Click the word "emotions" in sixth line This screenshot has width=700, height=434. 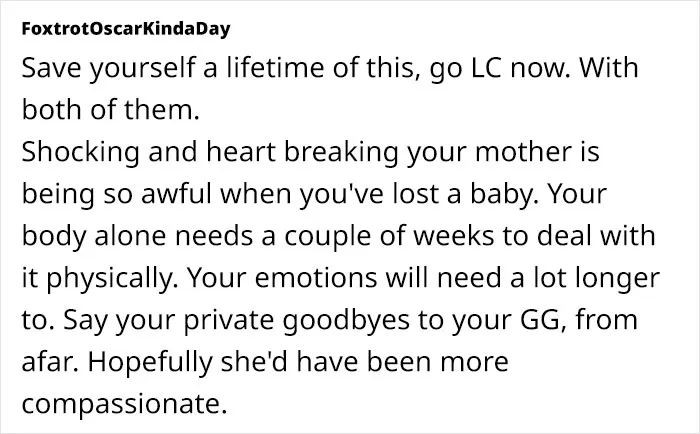[x=316, y=277]
